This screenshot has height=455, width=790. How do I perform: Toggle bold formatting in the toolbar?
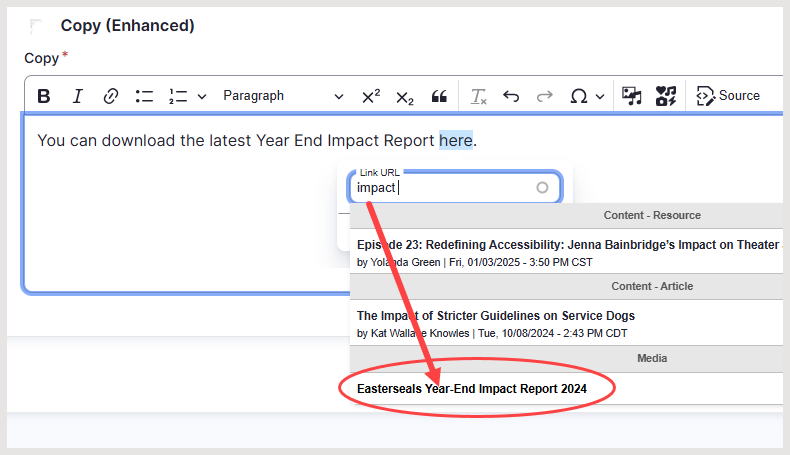pyautogui.click(x=44, y=96)
